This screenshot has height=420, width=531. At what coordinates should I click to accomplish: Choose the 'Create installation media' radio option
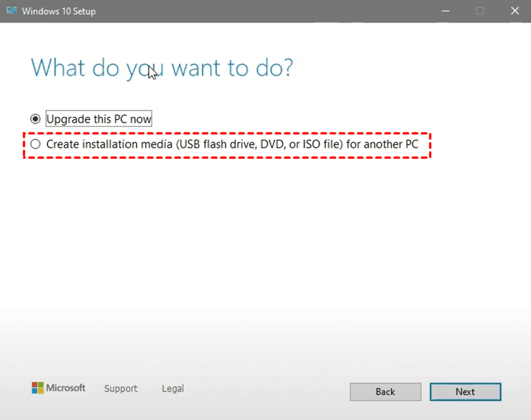pos(35,144)
